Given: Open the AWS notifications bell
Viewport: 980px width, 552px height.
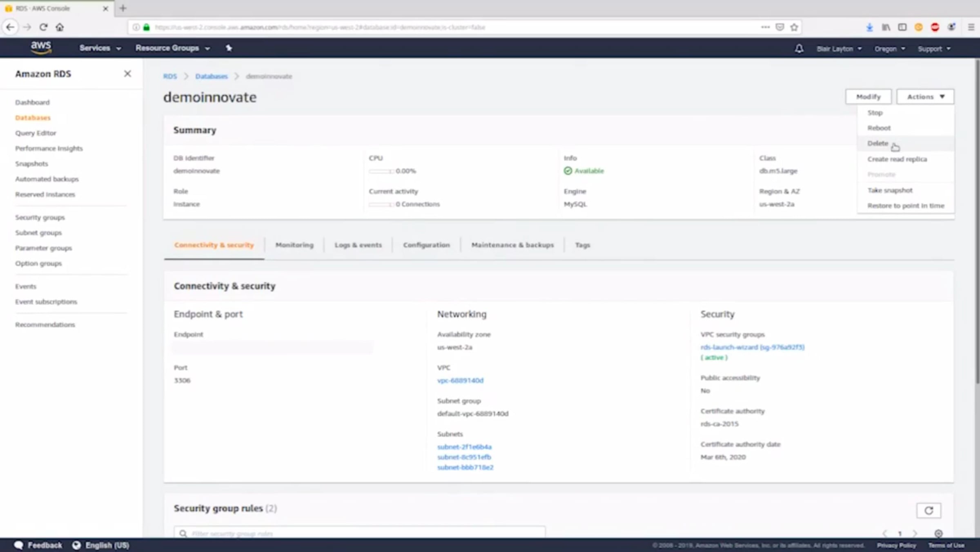Looking at the screenshot, I should [x=799, y=49].
